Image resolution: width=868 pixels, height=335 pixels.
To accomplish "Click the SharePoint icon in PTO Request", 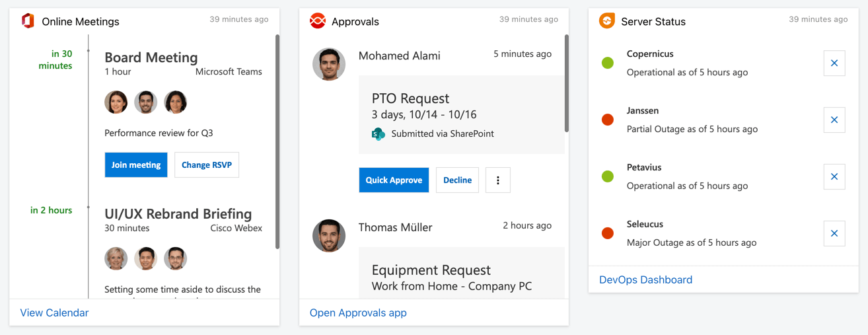I will pos(379,134).
